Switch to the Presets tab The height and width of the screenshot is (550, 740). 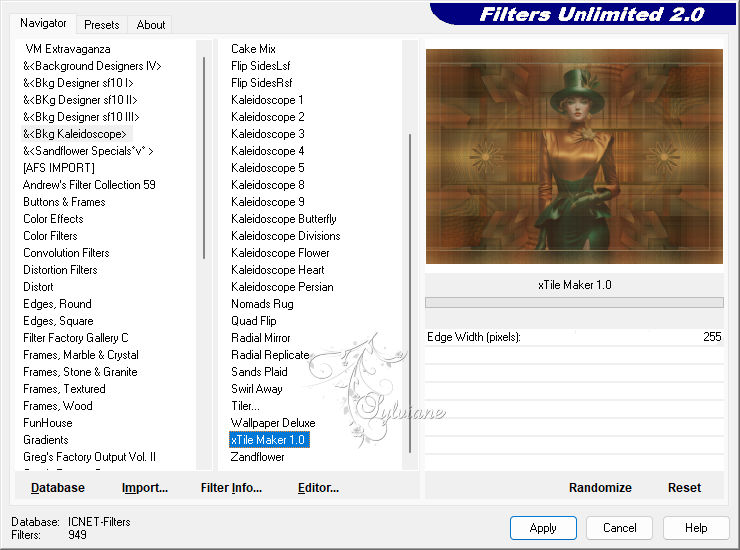coord(101,25)
